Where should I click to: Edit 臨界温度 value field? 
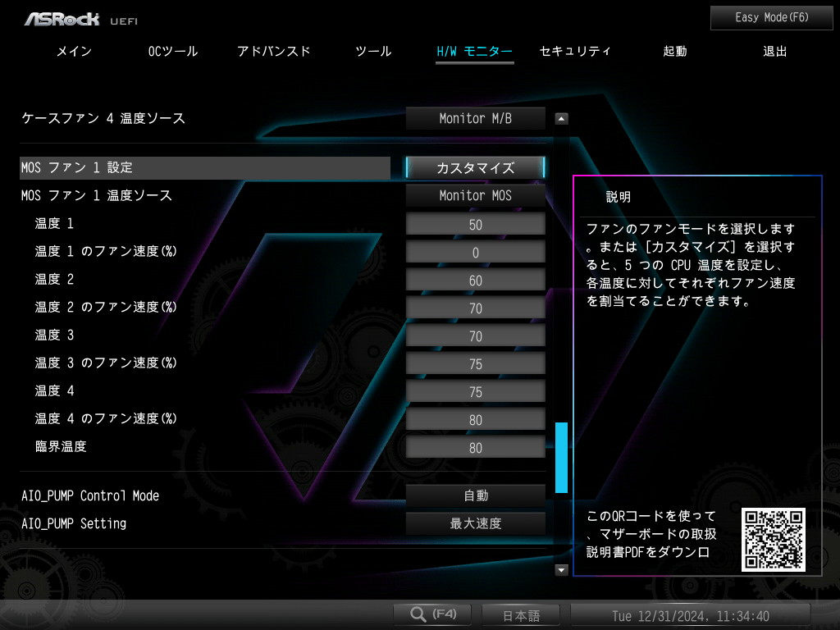[475, 447]
